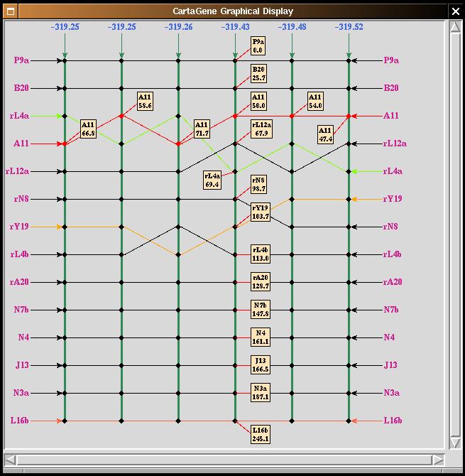Select the right rL4b marker name
465x476 pixels.
[393, 254]
